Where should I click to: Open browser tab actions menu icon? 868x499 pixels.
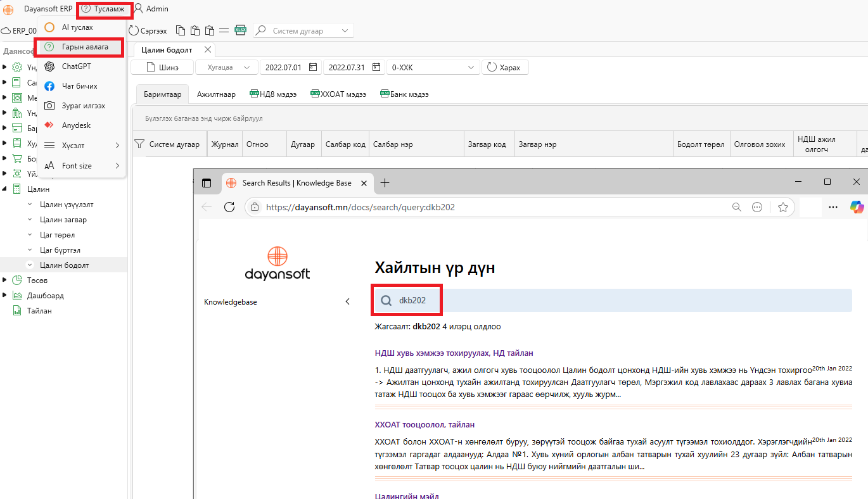206,182
